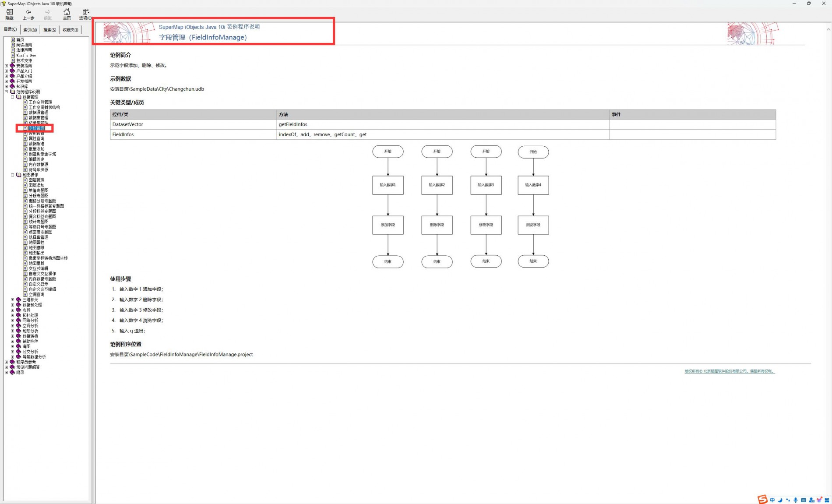Switch to the 收藏夹(I) tab

70,30
